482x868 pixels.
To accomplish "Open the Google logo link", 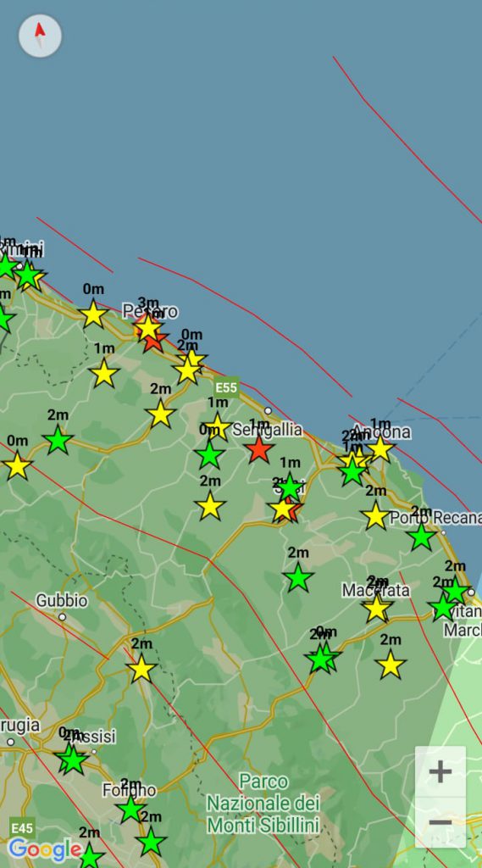I will coord(46,849).
